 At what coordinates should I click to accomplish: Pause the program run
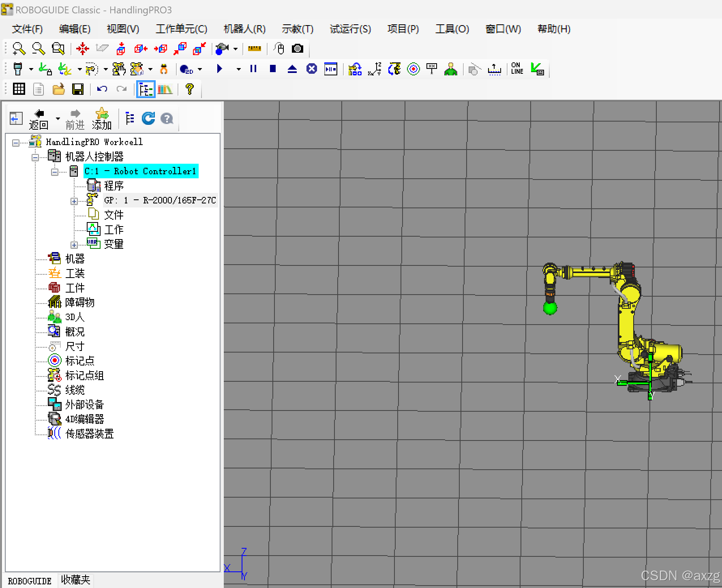[253, 69]
